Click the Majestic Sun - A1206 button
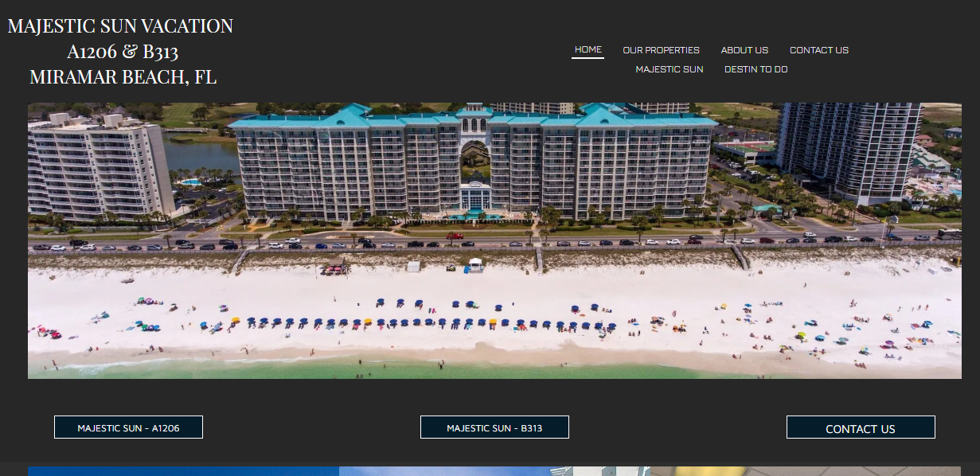 tap(128, 427)
